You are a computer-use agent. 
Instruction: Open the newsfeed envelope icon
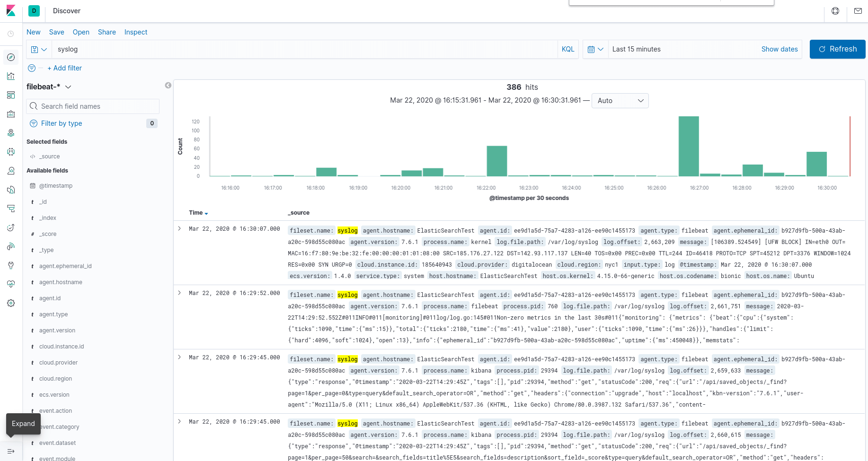[x=858, y=11]
